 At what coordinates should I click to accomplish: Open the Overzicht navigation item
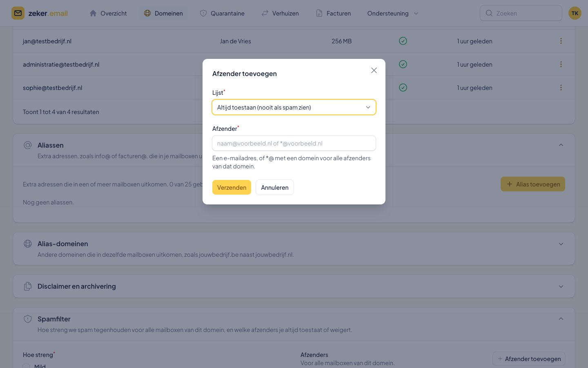click(x=108, y=13)
